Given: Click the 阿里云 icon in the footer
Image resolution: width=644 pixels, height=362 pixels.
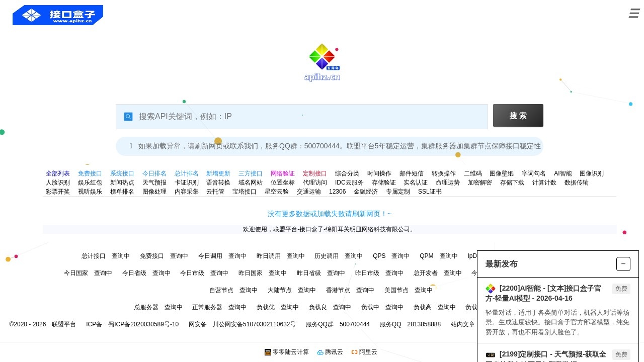Looking at the screenshot, I should pos(355,352).
